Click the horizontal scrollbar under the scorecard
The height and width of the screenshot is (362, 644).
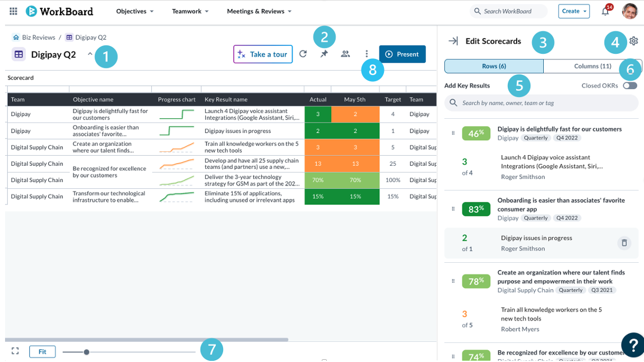(x=147, y=340)
